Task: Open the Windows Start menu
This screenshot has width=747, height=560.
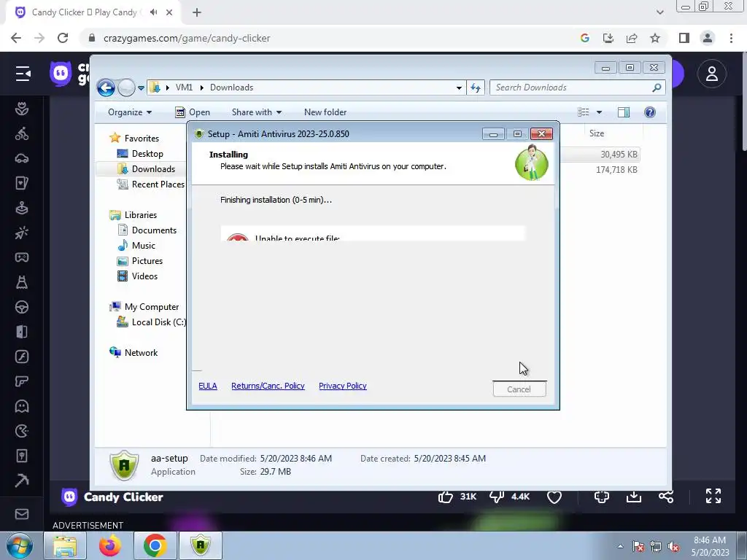Action: coord(19,546)
